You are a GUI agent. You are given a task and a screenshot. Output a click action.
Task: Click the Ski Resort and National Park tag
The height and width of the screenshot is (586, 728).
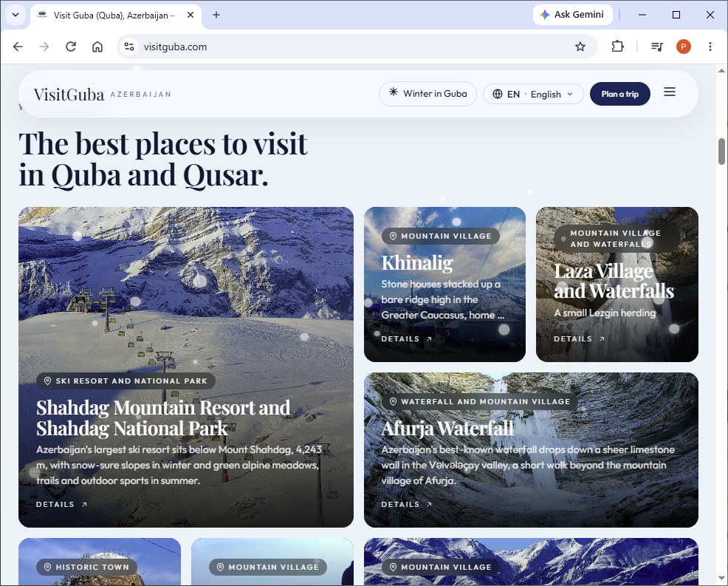coord(126,381)
